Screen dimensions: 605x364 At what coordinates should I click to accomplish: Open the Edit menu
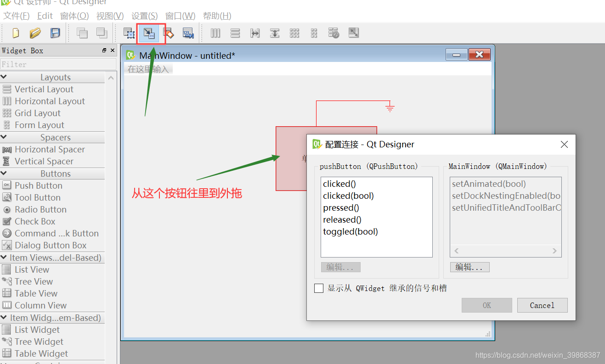click(45, 16)
